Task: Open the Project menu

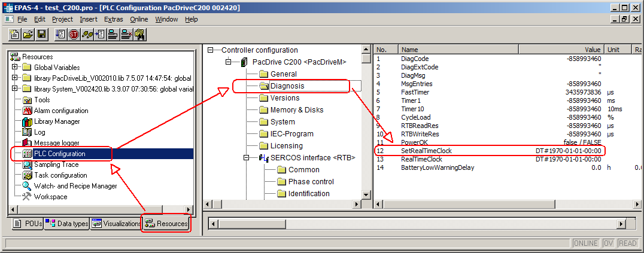Action: click(x=62, y=19)
